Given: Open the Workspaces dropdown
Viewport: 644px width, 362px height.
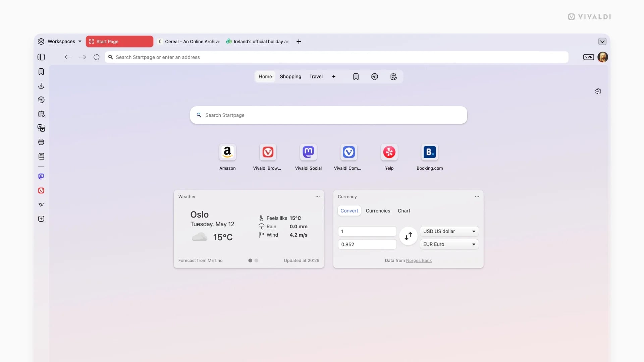Looking at the screenshot, I should click(x=60, y=42).
